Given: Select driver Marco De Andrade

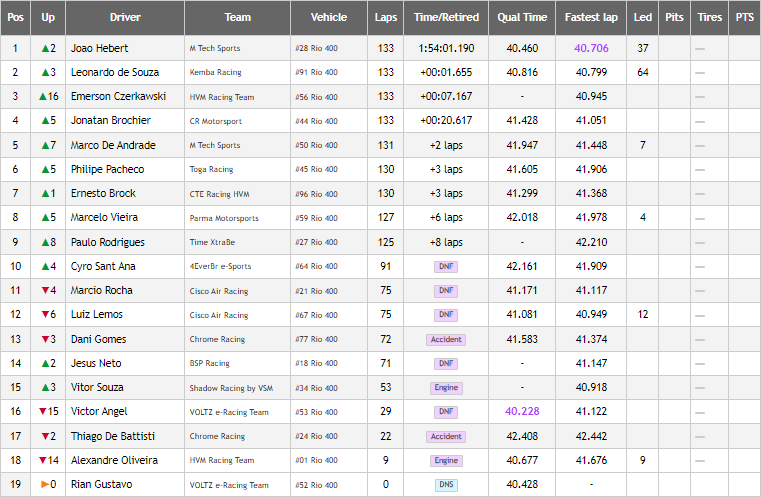Looking at the screenshot, I should click(x=113, y=145).
